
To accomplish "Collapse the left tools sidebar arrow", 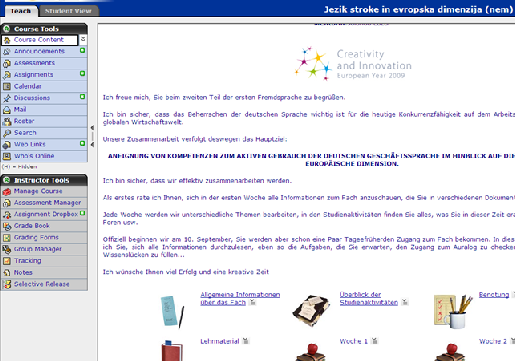I will coord(92,128).
